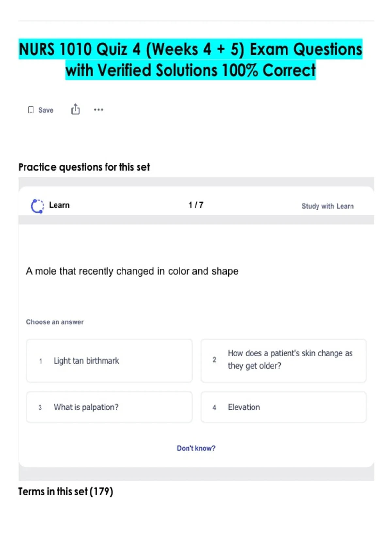Image resolution: width=392 pixels, height=556 pixels.
Task: Click number badge 2 beside the skin change answer
Action: coord(214,360)
